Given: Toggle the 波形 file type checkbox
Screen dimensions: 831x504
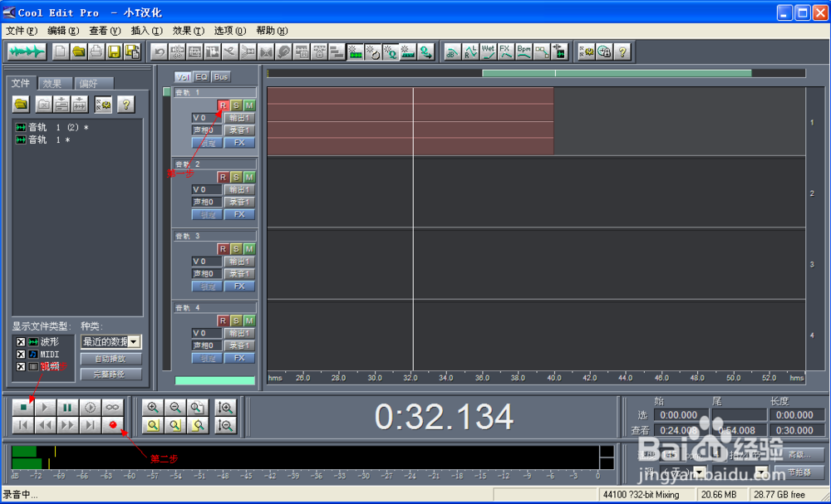Looking at the screenshot, I should point(21,342).
